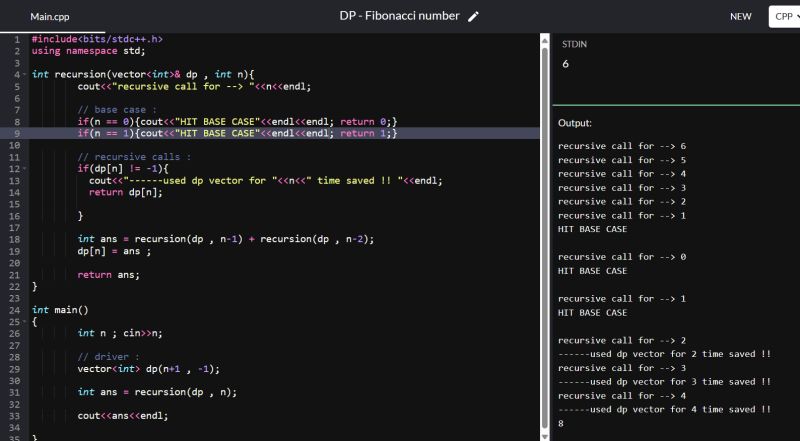The width and height of the screenshot is (800, 441).
Task: Click the 'if(n == 0)' base case line
Action: (x=237, y=121)
